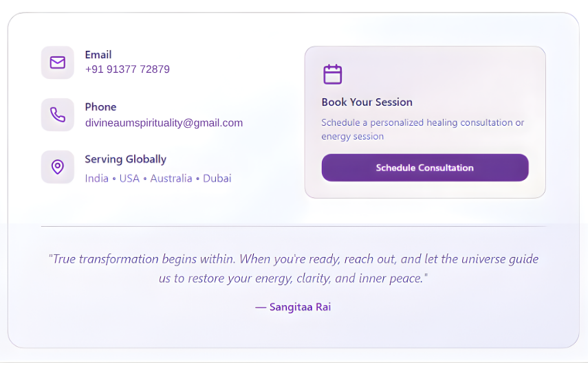Screen dimensions: 588x371
Task: Click the Sangitaa Rai attribution name
Action: 300,307
